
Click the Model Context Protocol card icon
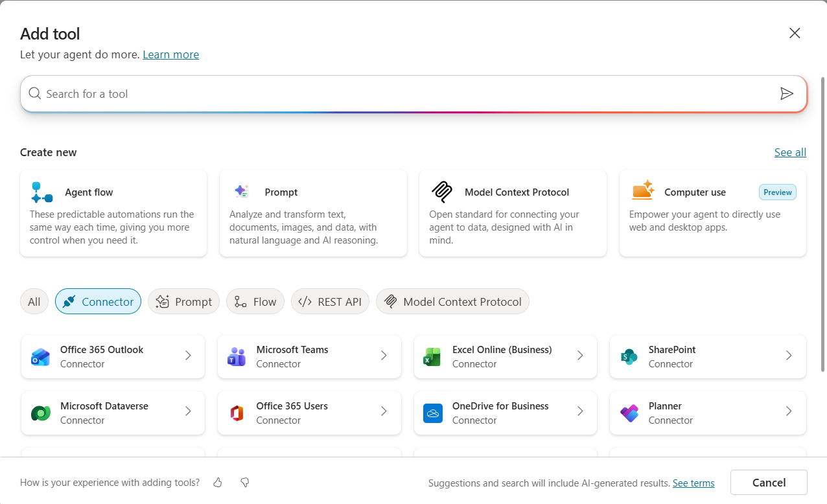(x=442, y=192)
